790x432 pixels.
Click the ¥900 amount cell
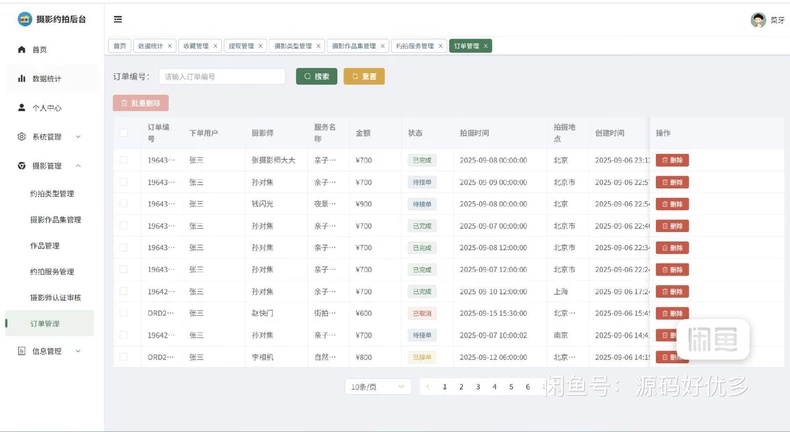coord(364,204)
